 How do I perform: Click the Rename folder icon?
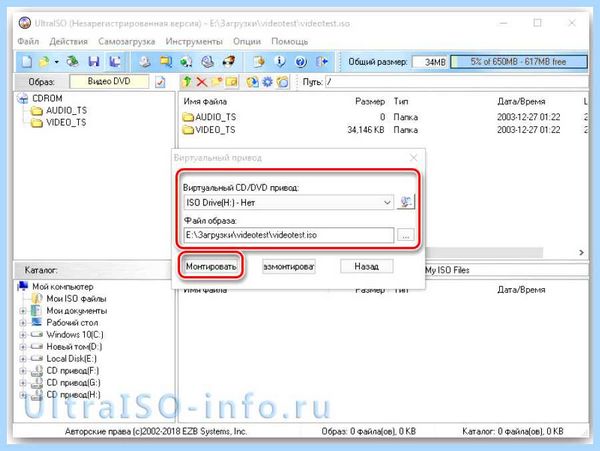[232, 81]
